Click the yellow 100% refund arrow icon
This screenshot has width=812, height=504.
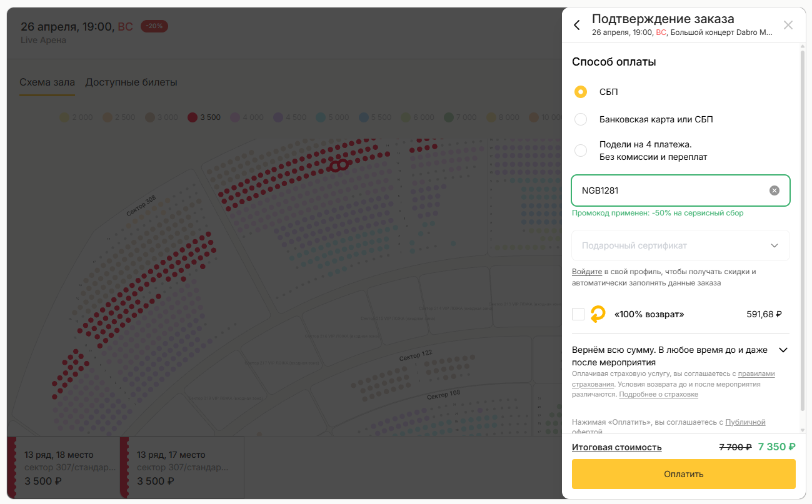point(598,314)
